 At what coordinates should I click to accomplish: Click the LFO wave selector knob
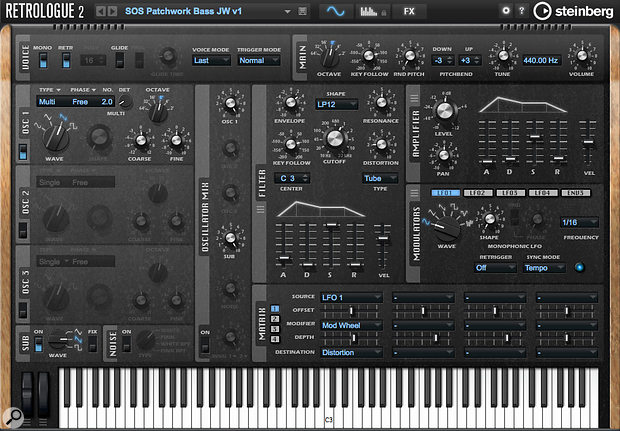pyautogui.click(x=446, y=228)
